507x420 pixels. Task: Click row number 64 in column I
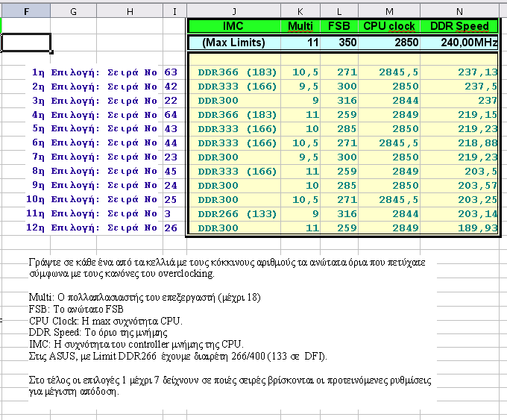tap(171, 115)
